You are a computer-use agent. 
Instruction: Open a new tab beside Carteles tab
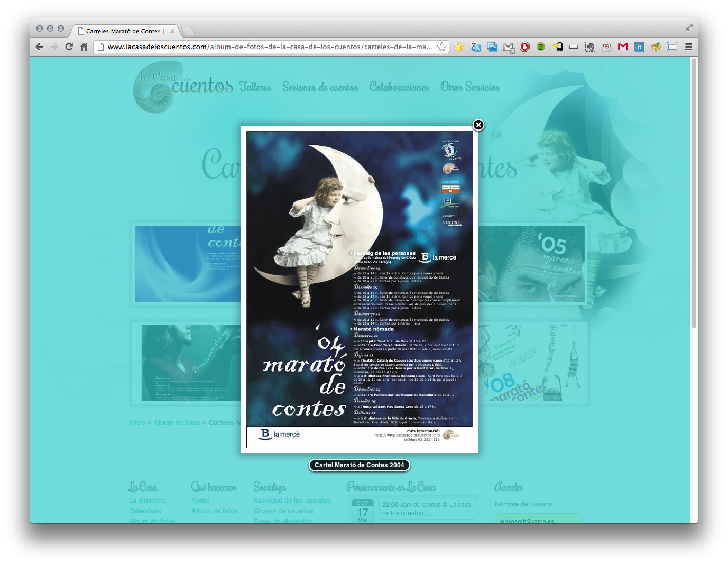point(188,31)
